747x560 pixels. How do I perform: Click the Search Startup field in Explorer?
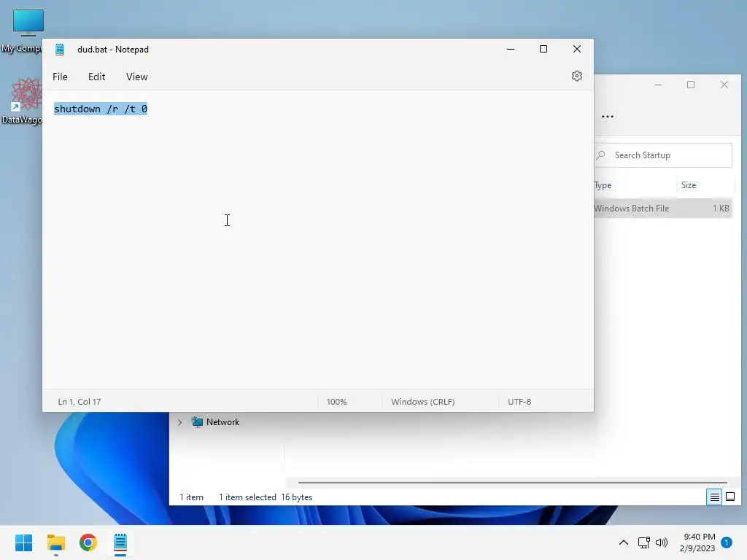pyautogui.click(x=662, y=155)
